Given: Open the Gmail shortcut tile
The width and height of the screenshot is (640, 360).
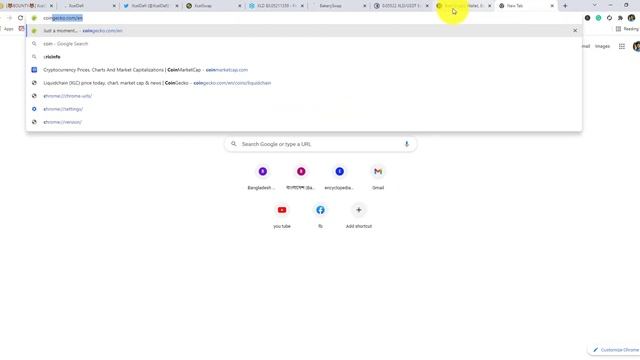Looking at the screenshot, I should (x=378, y=177).
